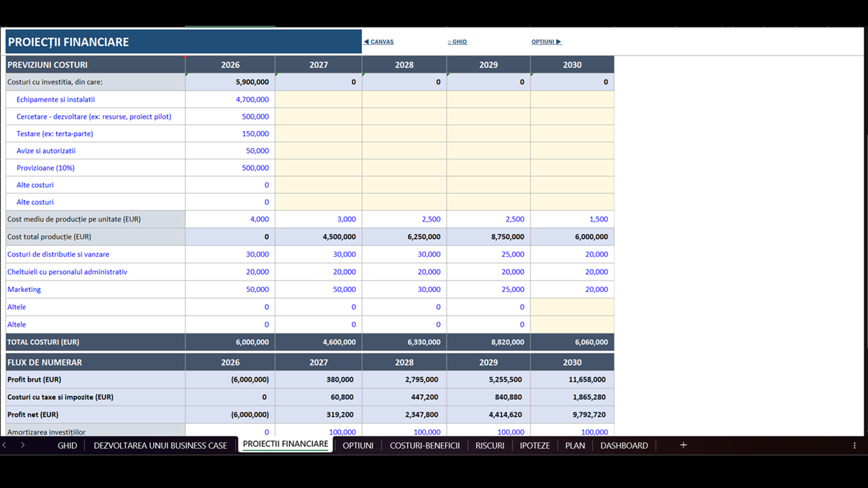The width and height of the screenshot is (868, 488).
Task: Follow the GHID home link
Action: (x=457, y=42)
